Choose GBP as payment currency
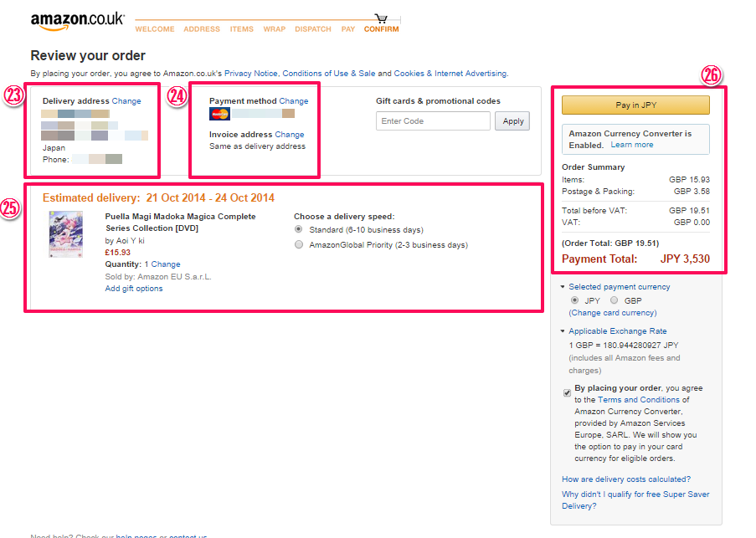The width and height of the screenshot is (756, 538). pyautogui.click(x=614, y=300)
